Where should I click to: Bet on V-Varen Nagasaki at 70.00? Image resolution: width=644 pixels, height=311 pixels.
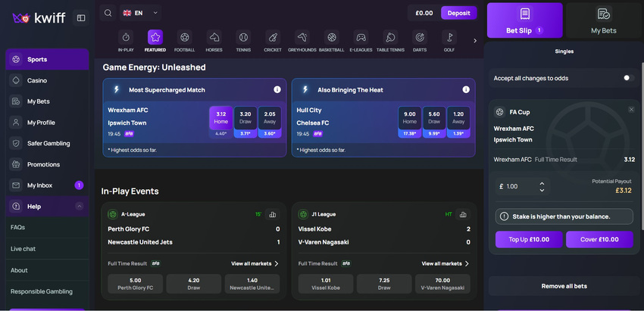[x=442, y=284]
